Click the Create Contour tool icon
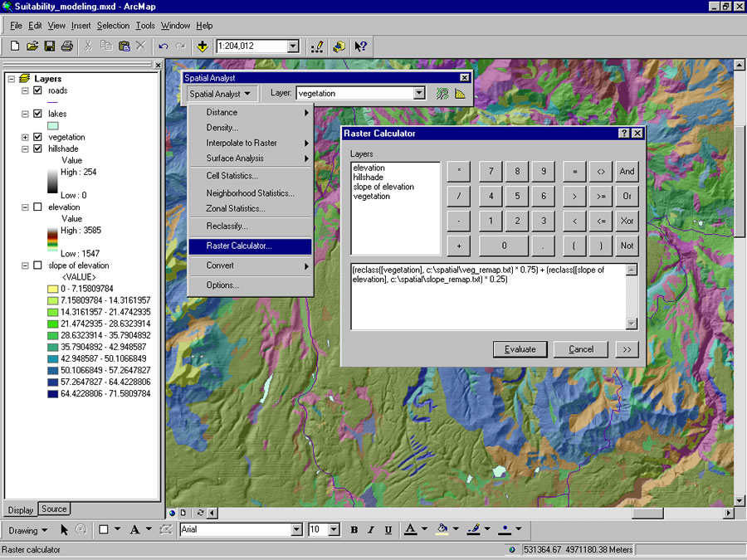The width and height of the screenshot is (747, 560). click(443, 94)
